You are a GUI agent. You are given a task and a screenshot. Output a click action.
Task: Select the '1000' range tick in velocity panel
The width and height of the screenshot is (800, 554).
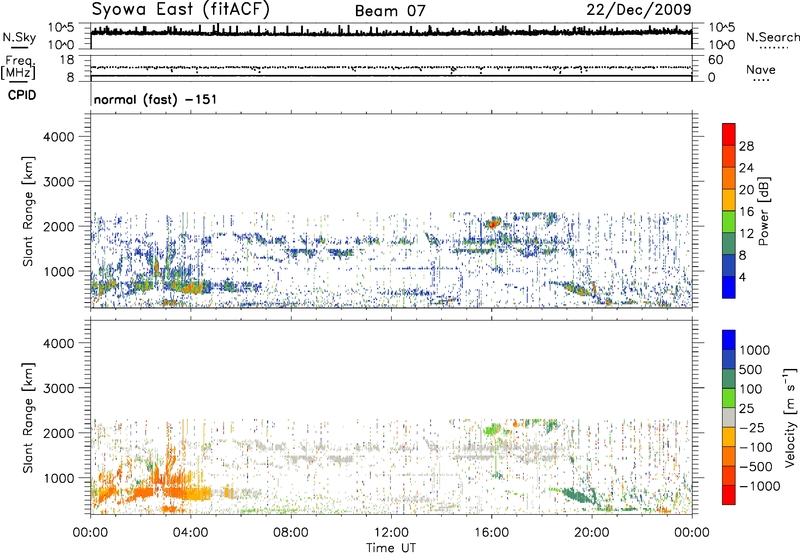(59, 478)
